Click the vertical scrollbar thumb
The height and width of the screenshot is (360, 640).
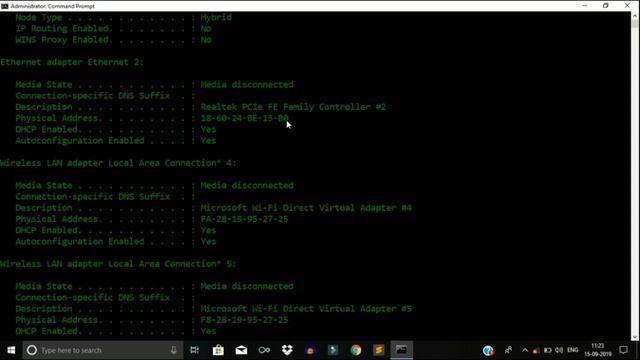635,24
